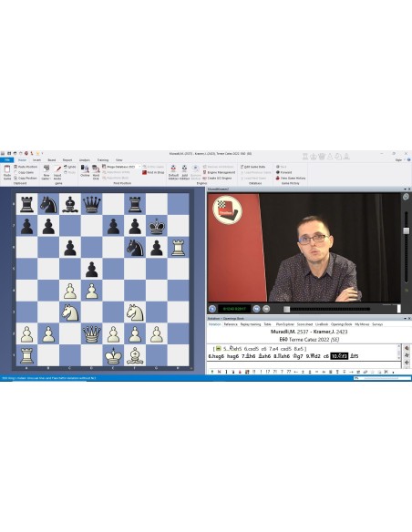Switch to the Report ribbon tab
Screen dimensions: 412x532
[67, 159]
